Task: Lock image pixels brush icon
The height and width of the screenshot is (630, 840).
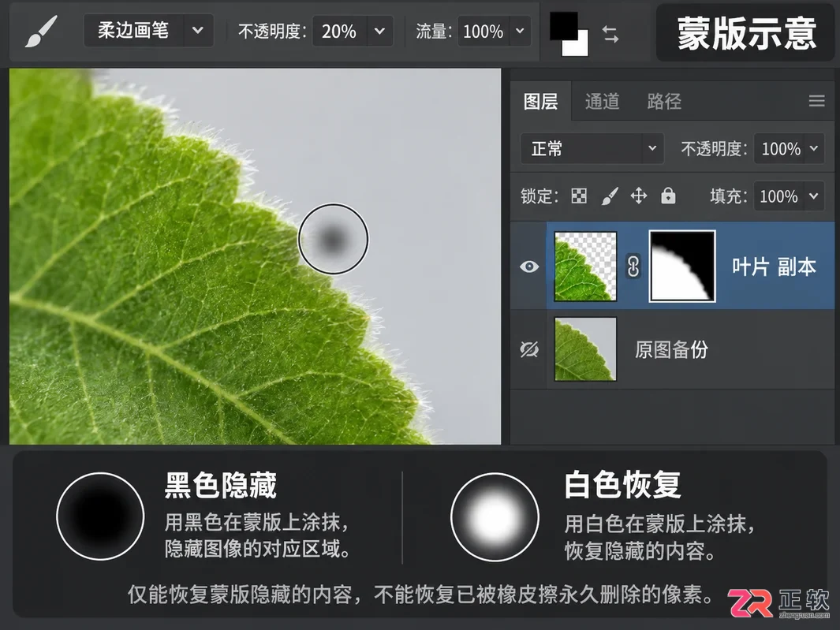Action: click(x=610, y=196)
